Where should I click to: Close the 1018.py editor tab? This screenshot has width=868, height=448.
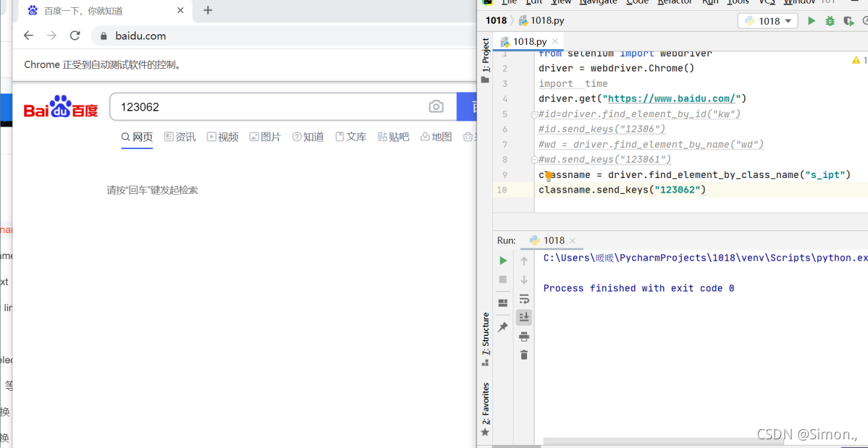555,41
